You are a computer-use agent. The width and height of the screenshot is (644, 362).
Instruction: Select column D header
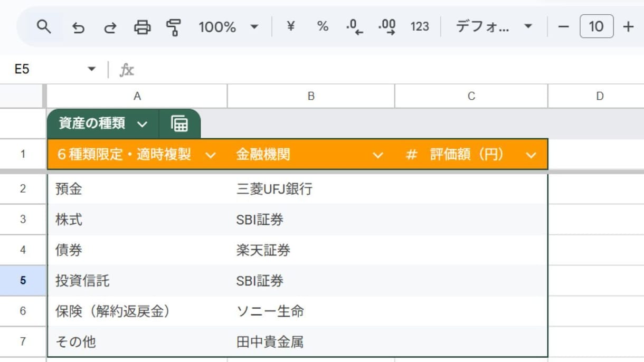600,96
